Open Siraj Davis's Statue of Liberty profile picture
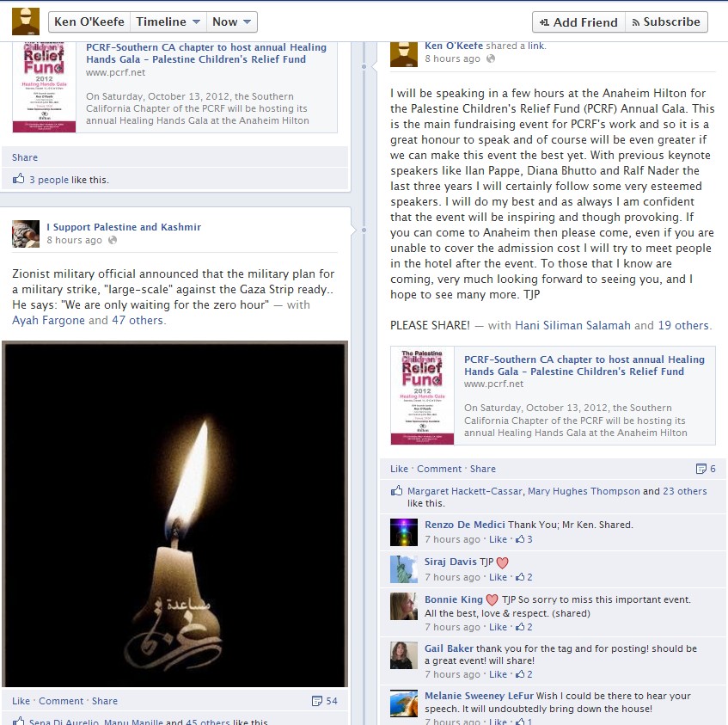The height and width of the screenshot is (725, 728). [403, 569]
